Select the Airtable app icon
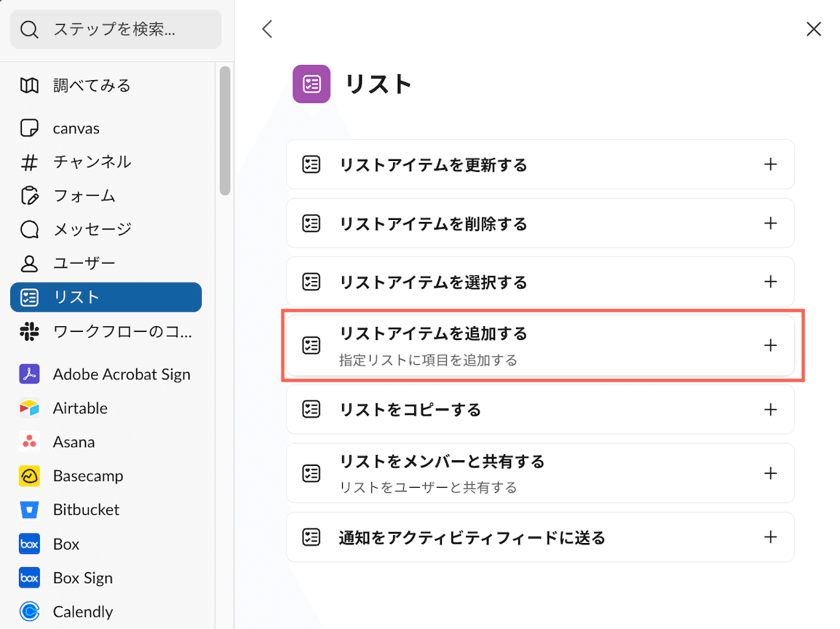 29,408
